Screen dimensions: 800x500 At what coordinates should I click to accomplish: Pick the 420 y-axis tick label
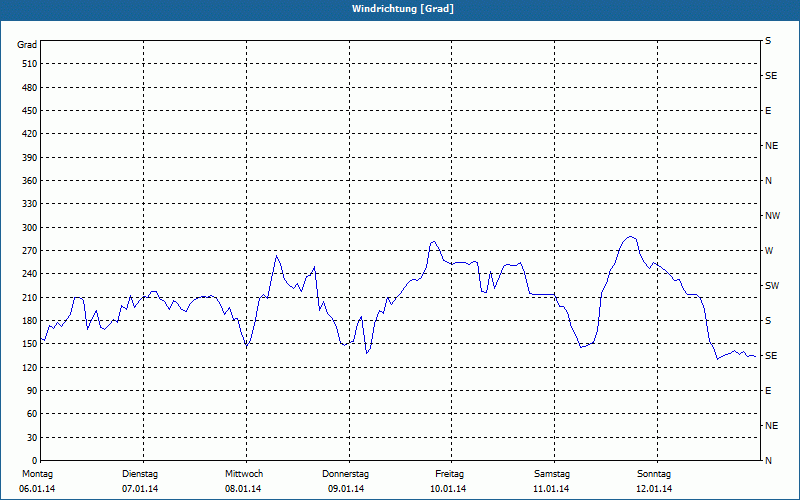pos(29,134)
